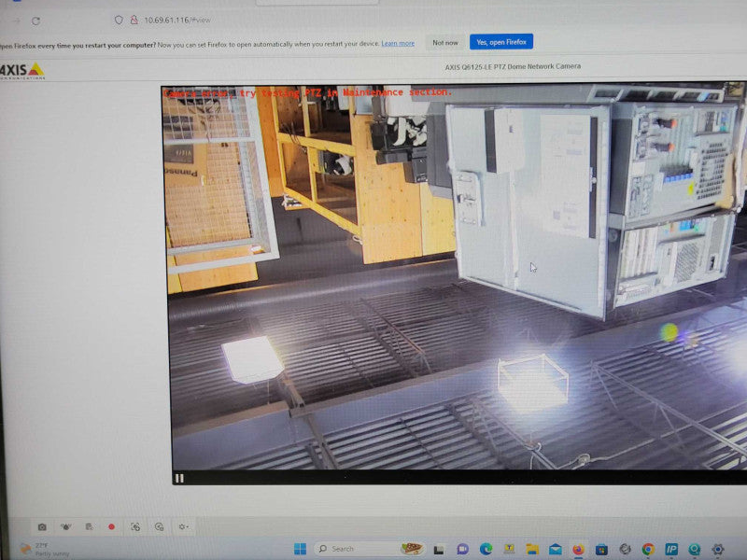Open the Learn more link
Viewport: 747px width, 560px height.
(x=398, y=43)
